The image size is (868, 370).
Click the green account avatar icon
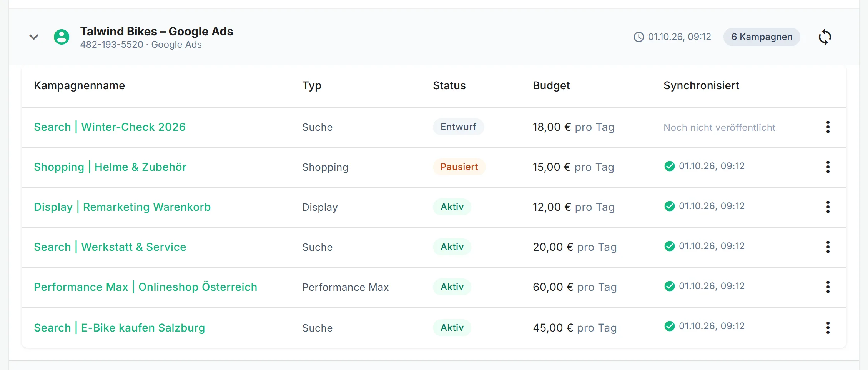[62, 37]
